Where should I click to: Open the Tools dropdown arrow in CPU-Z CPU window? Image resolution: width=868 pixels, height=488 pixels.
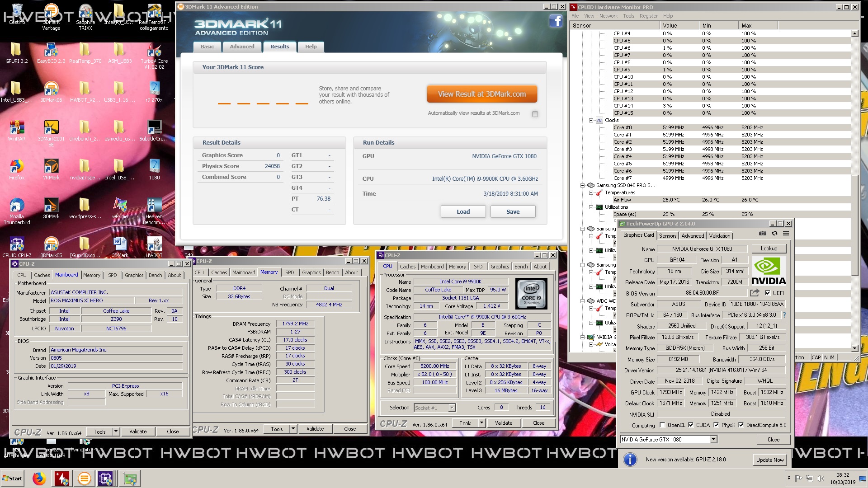[481, 423]
